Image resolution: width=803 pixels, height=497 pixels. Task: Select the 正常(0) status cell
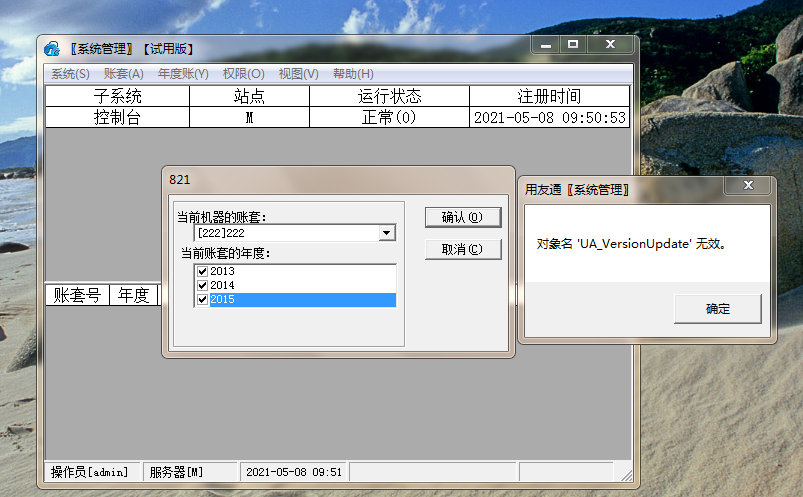point(389,117)
